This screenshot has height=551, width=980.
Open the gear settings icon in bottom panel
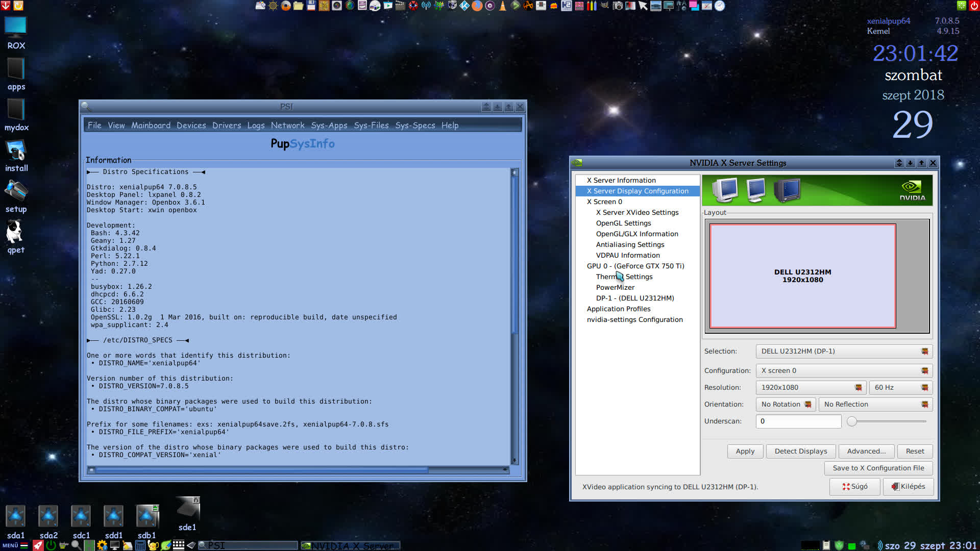[x=102, y=545]
